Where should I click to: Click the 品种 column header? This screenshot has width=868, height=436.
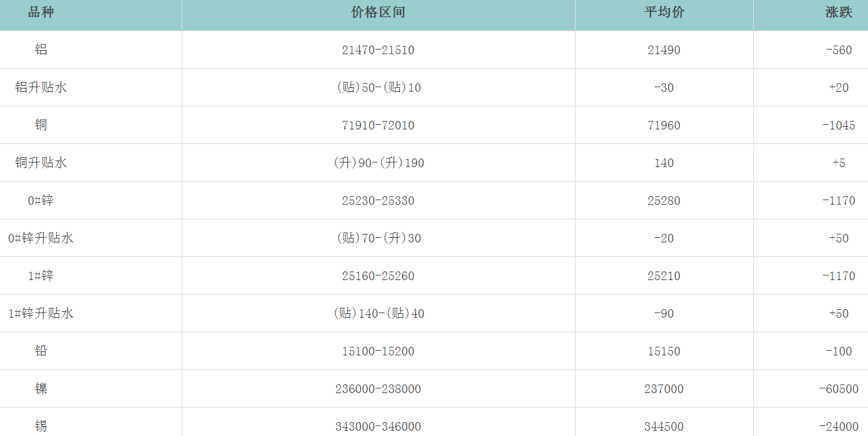[41, 13]
